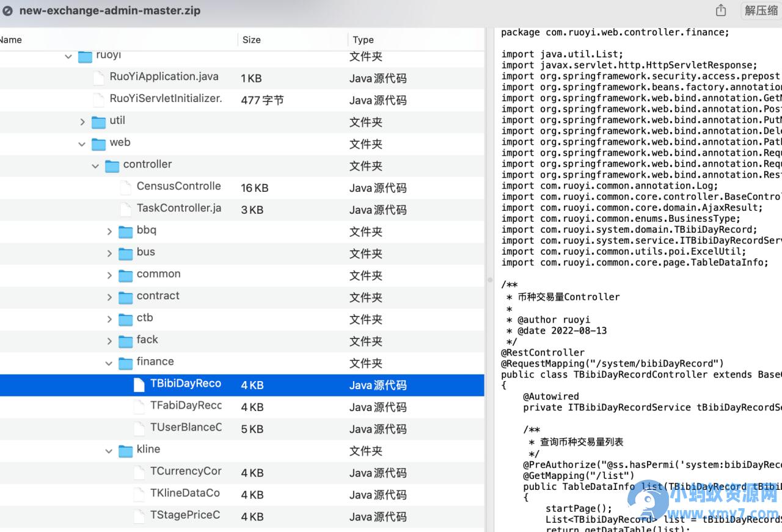Click the ruoyi folder icon
The height and width of the screenshot is (532, 782).
[x=85, y=56]
